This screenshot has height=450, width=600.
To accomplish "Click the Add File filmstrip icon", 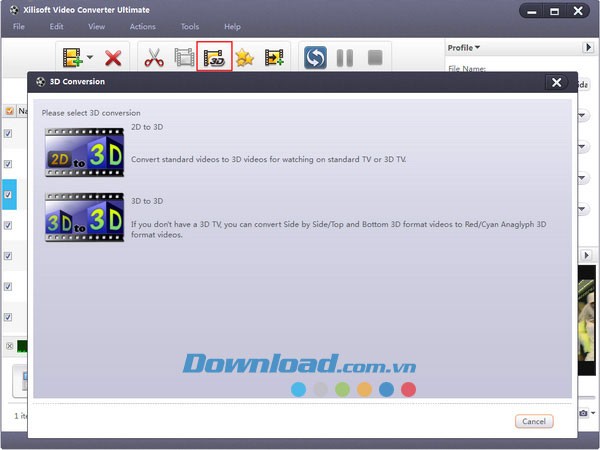I will pos(73,57).
